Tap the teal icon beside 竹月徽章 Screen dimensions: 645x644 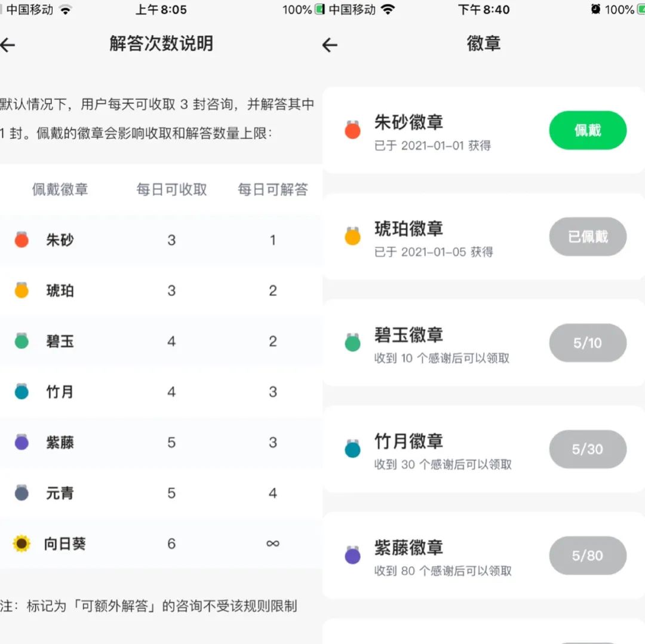352,449
